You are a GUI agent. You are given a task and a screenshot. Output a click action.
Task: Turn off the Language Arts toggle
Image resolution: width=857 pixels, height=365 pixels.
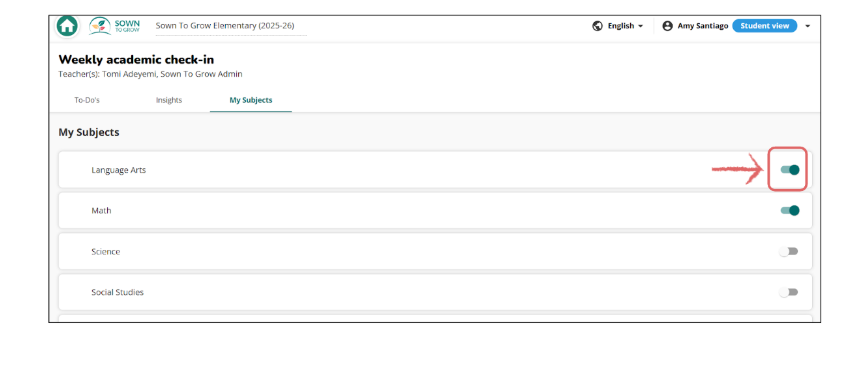point(790,170)
